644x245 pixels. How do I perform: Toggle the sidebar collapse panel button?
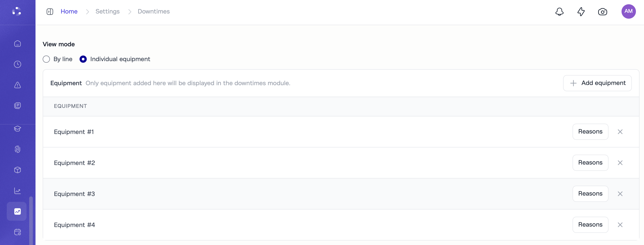[x=50, y=11]
